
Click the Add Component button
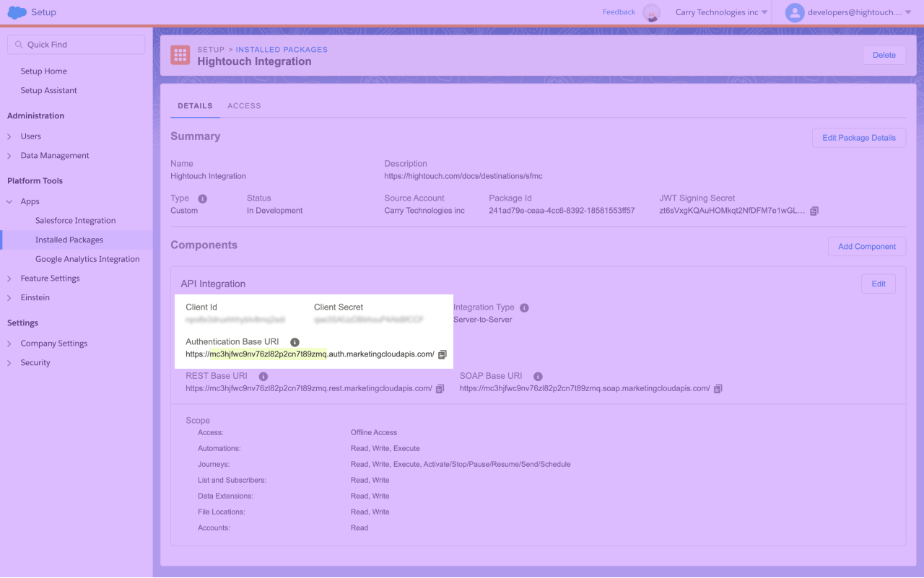(867, 247)
